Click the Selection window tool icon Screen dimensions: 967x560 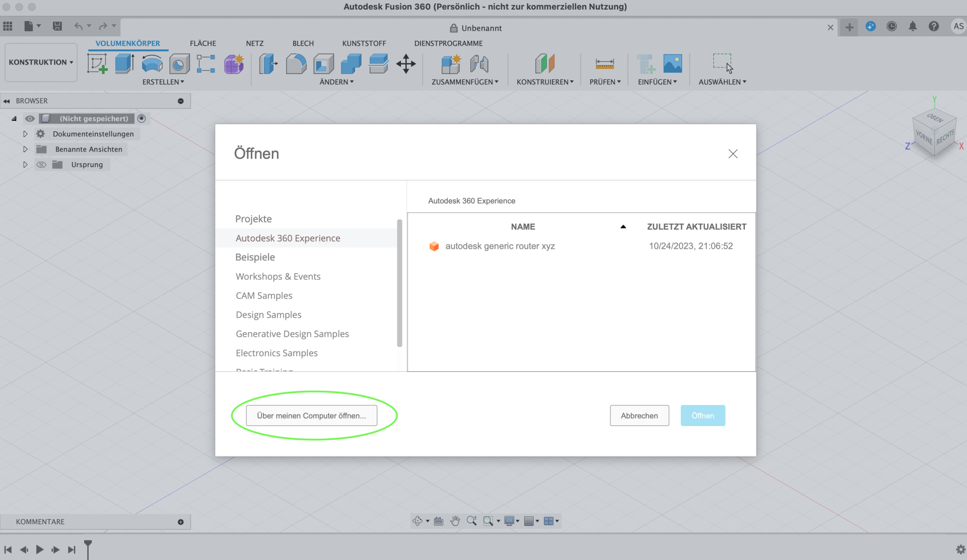[722, 63]
